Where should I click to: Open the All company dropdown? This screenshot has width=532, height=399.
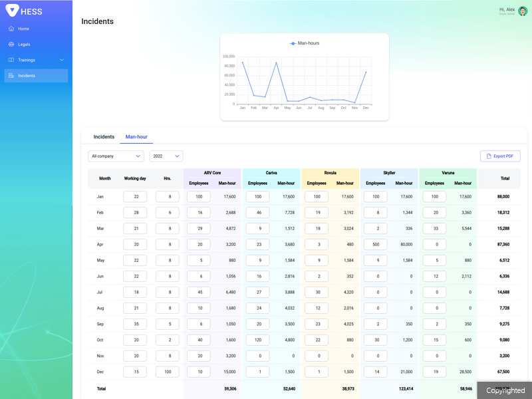(116, 156)
